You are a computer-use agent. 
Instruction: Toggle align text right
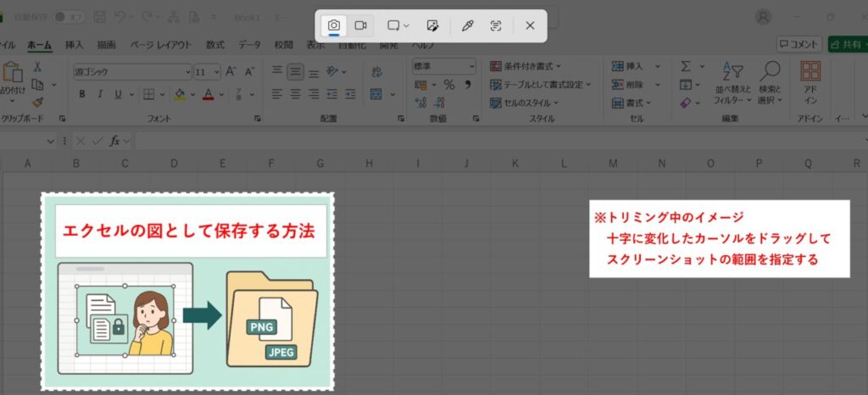(314, 94)
